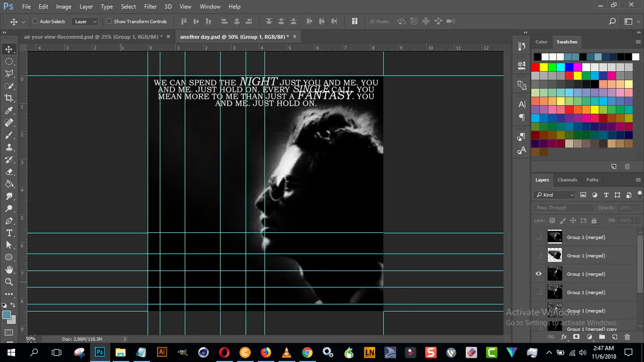Show the topmost Group 1 (merged) layer
The height and width of the screenshot is (362, 644).
click(539, 237)
